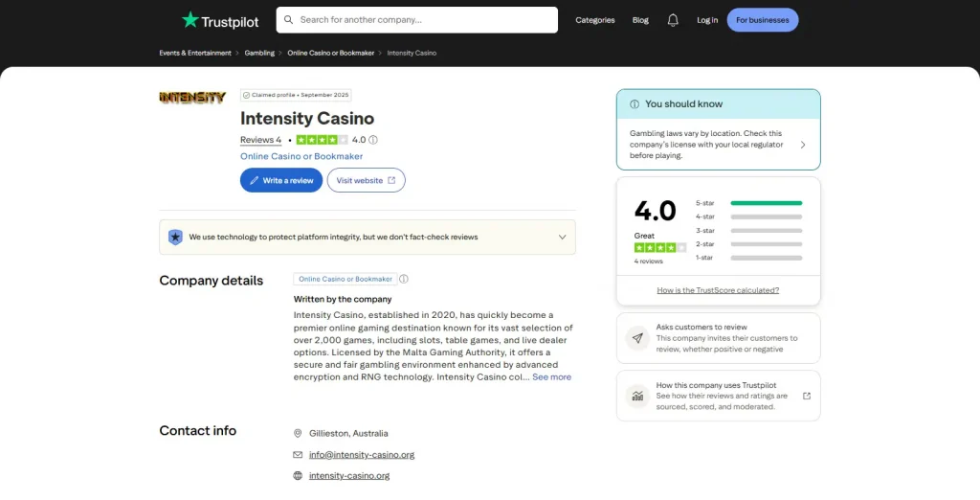Viewport: 980px width, 500px height.
Task: Click 'Gillieston, Australia' location text
Action: [x=348, y=433]
